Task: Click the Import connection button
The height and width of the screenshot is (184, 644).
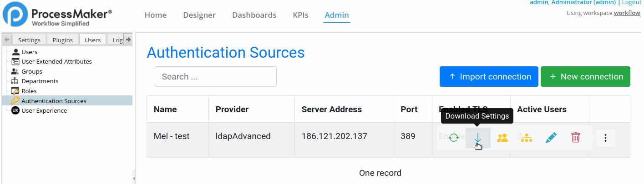Action: click(x=489, y=77)
